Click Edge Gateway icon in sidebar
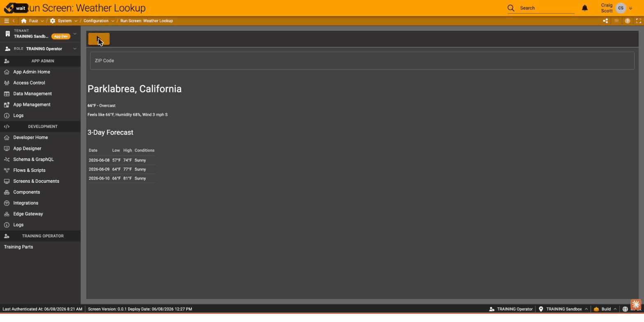 pos(7,214)
